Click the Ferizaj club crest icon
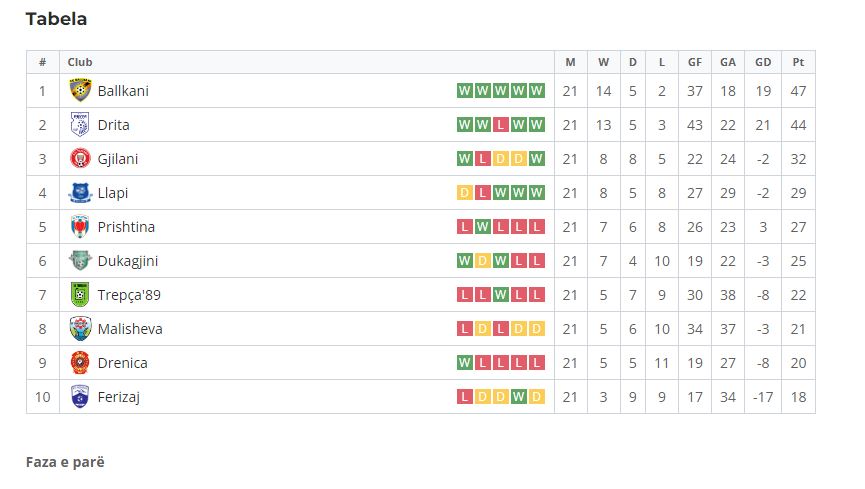This screenshot has width=865, height=489. click(x=80, y=397)
